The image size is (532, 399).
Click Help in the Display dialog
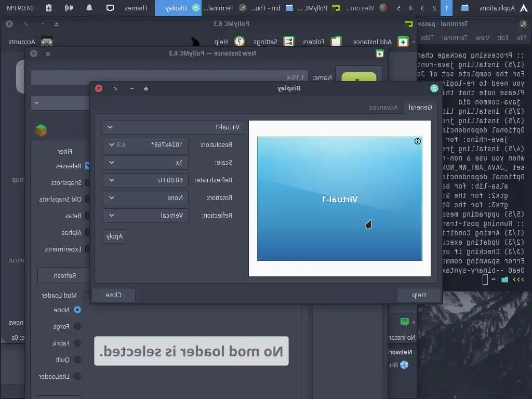(x=419, y=295)
